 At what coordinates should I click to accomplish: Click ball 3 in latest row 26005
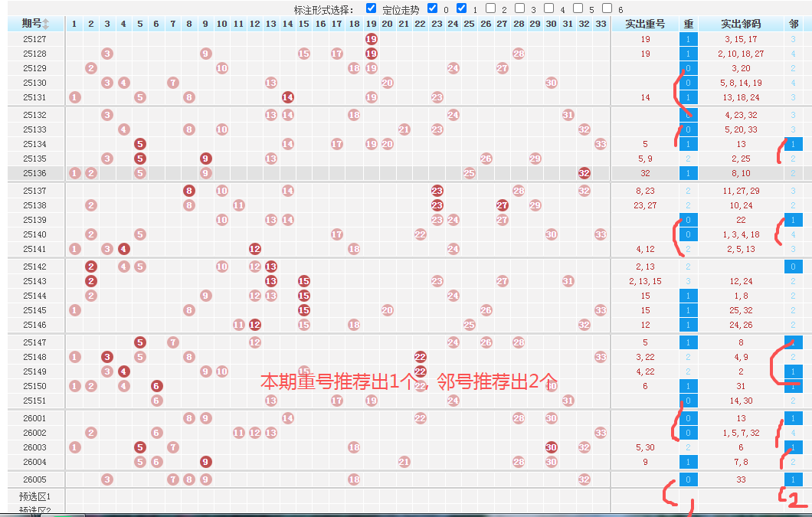(x=107, y=479)
